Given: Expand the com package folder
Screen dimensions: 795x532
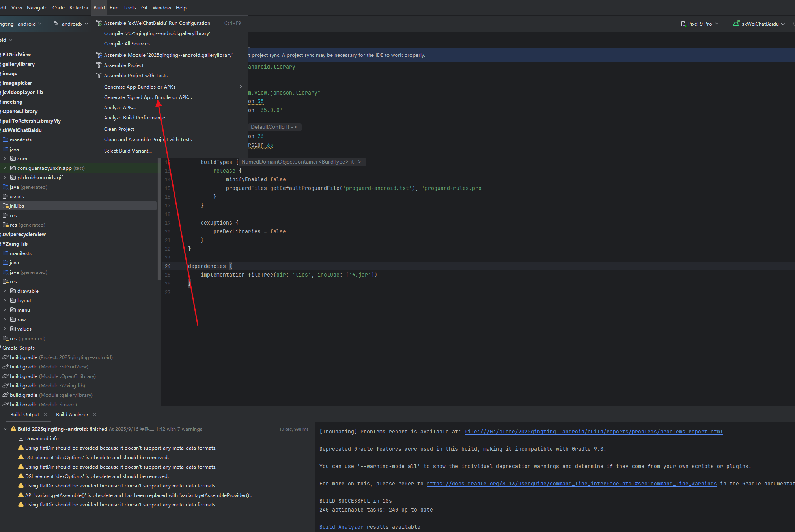Looking at the screenshot, I should [x=4, y=158].
